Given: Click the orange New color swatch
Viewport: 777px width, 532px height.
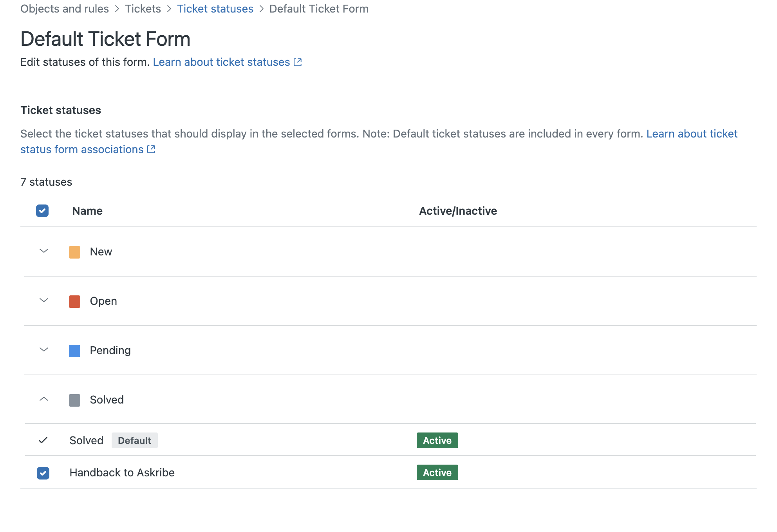Looking at the screenshot, I should [74, 252].
